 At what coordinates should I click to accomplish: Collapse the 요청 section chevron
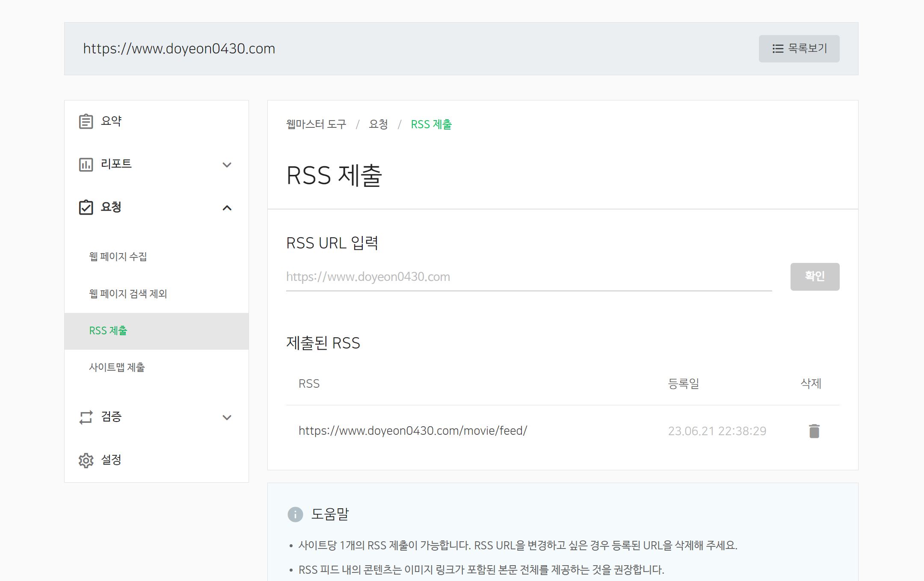click(227, 208)
